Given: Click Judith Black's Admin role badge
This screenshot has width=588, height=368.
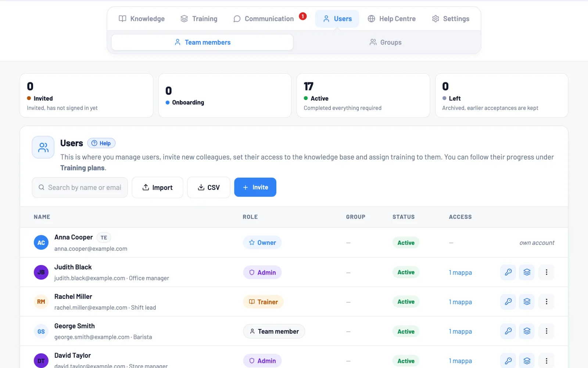Looking at the screenshot, I should click(x=262, y=273).
